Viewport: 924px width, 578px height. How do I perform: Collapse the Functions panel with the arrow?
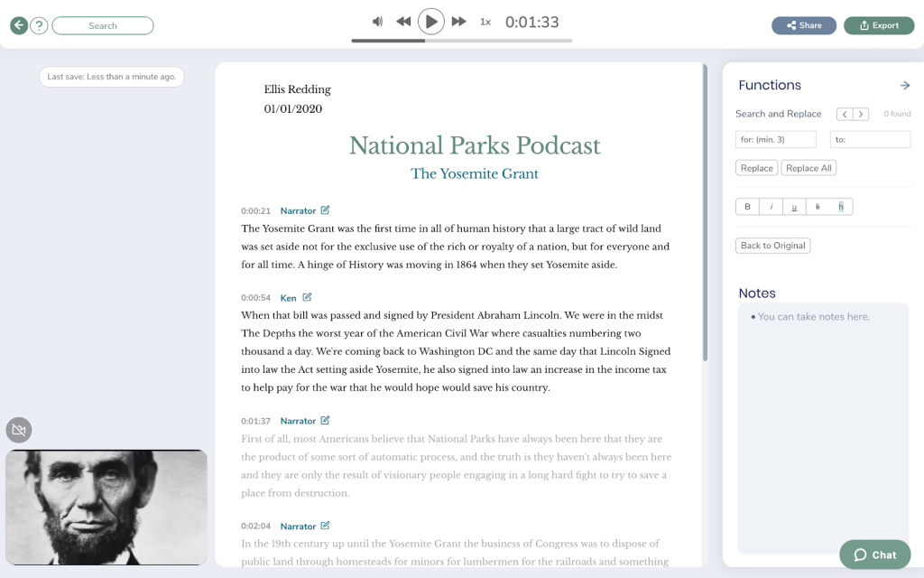tap(905, 86)
